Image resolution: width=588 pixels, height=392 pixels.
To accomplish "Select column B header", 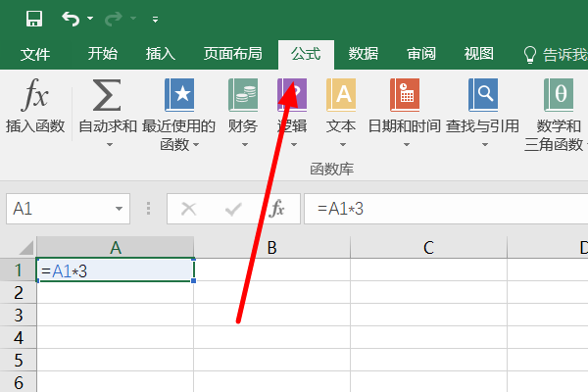I will coord(271,248).
